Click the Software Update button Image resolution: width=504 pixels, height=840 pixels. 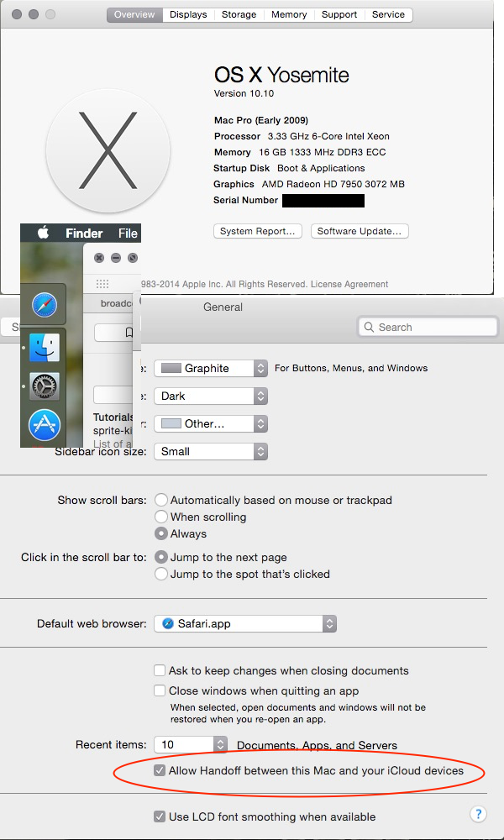tap(360, 231)
